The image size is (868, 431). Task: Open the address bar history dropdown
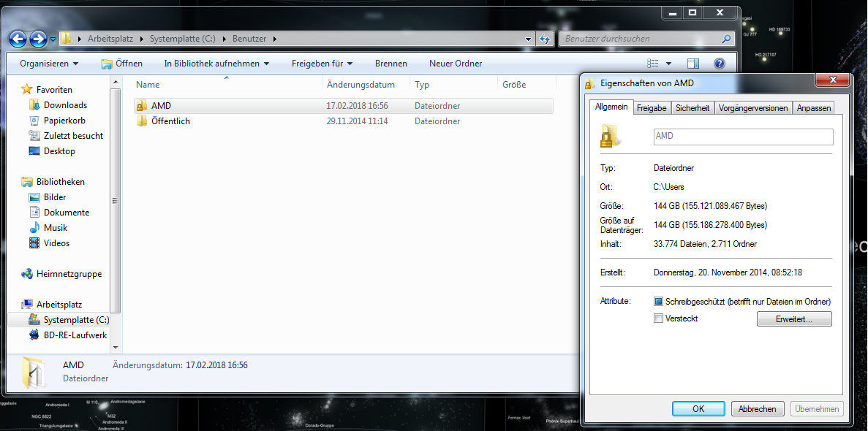point(528,39)
